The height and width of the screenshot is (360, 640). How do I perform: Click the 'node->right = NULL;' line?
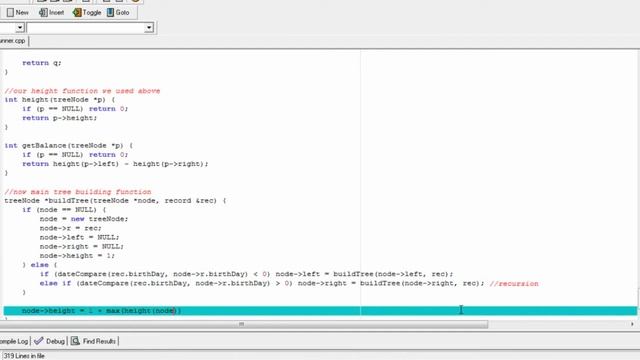click(x=82, y=247)
